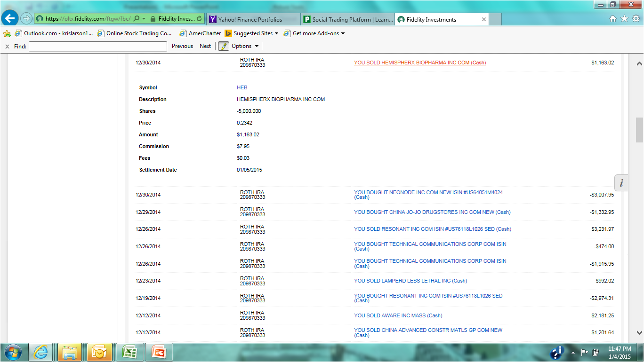
Task: Expand the Find Options dropdown
Action: [245, 46]
